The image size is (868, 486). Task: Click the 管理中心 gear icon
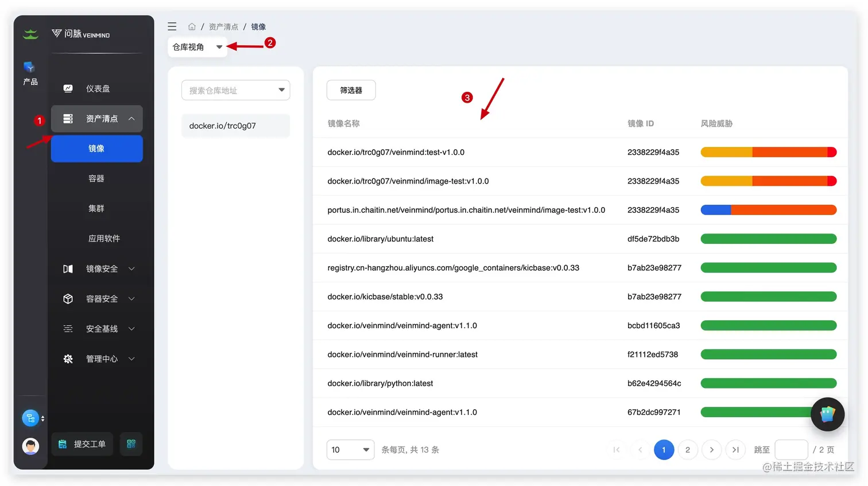point(68,359)
